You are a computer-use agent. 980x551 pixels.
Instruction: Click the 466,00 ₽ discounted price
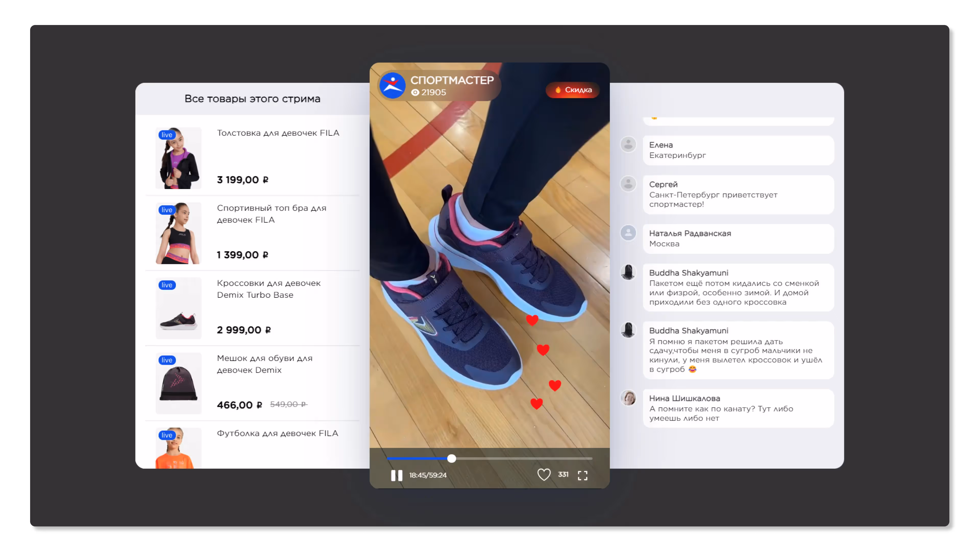[x=240, y=405]
